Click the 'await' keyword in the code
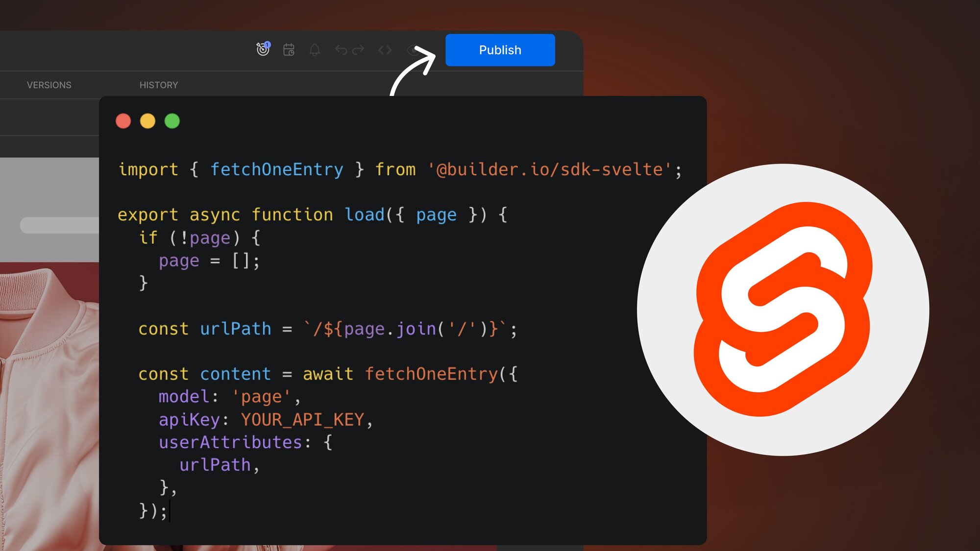980x551 pixels. pyautogui.click(x=328, y=374)
